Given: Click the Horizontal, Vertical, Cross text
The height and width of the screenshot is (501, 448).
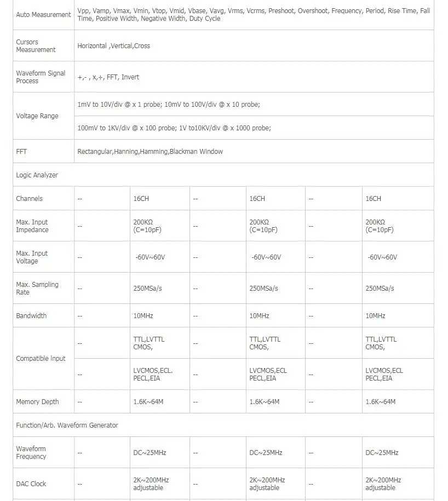Looking at the screenshot, I should 113,45.
